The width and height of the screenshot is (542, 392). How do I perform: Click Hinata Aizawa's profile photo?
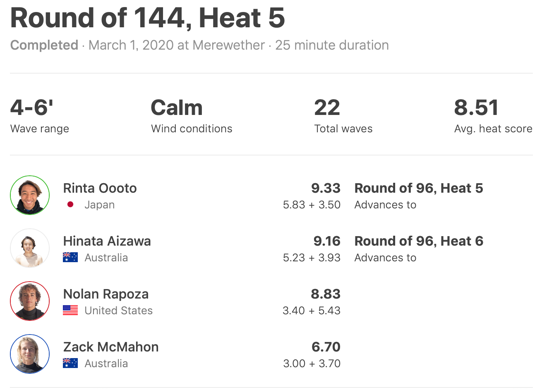pos(30,249)
